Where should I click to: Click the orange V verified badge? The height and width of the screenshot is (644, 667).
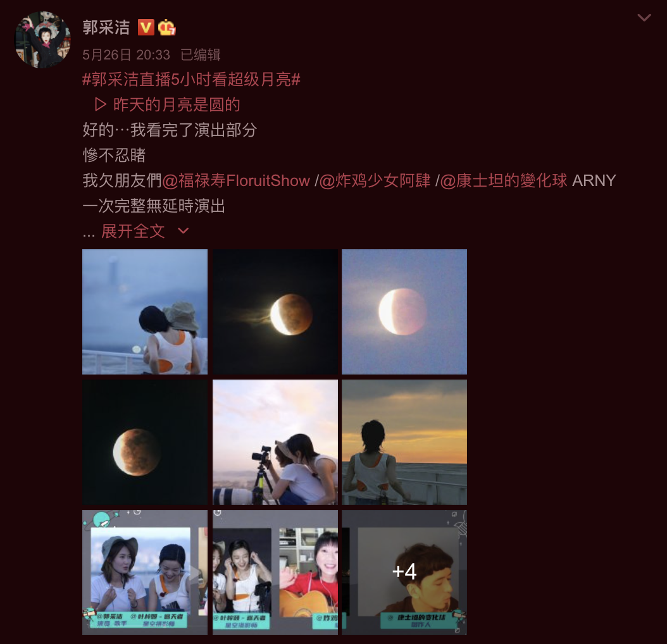[146, 28]
